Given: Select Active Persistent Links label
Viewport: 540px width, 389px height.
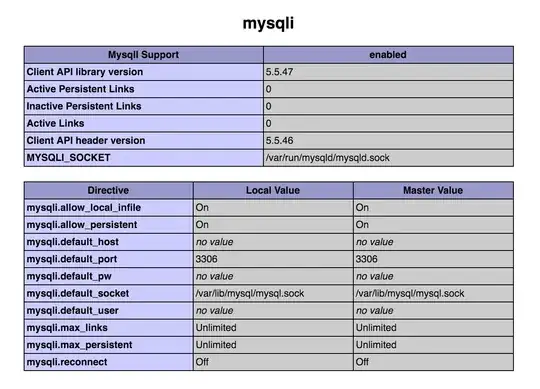Looking at the screenshot, I should click(x=80, y=89).
